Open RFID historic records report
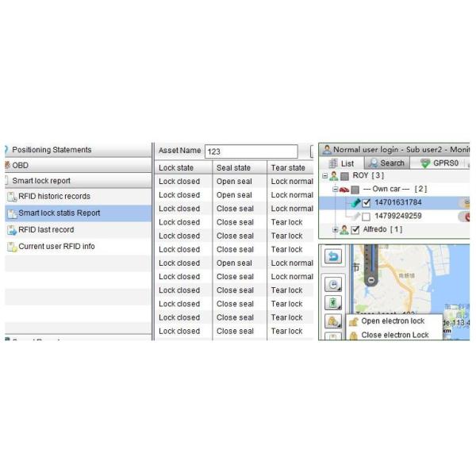Viewport: 476px width, 476px height. tap(54, 197)
